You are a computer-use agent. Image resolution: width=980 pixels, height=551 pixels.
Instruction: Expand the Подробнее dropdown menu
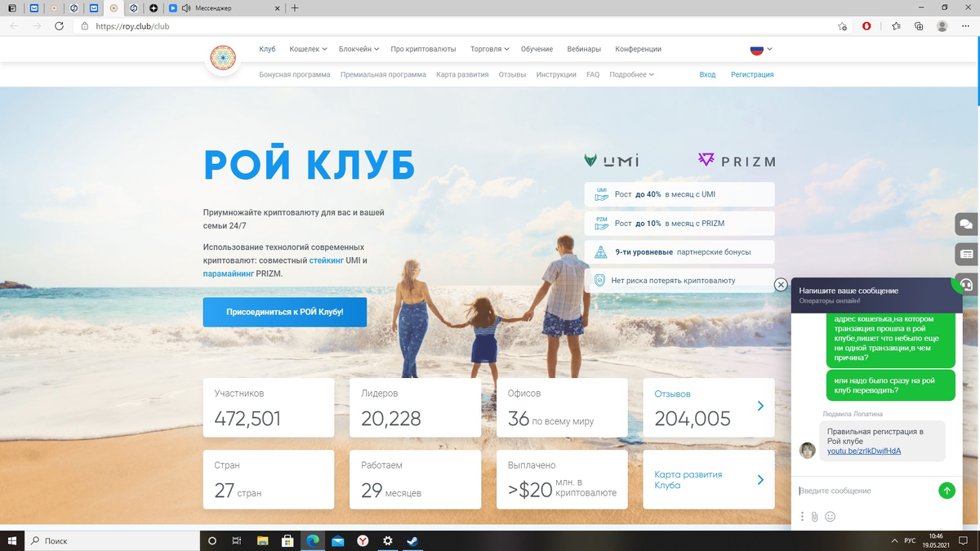pyautogui.click(x=631, y=74)
